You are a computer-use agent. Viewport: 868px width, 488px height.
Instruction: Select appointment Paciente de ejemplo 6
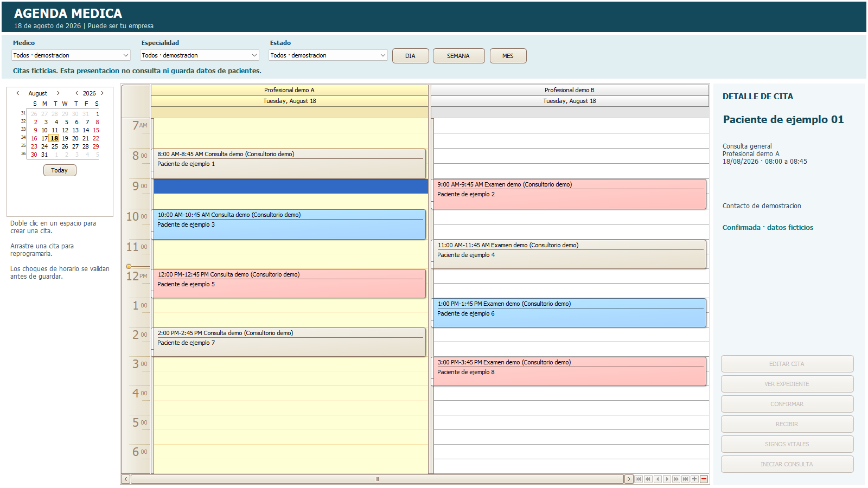[x=570, y=313]
